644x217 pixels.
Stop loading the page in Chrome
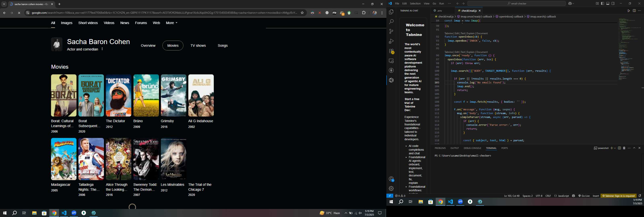[19, 13]
